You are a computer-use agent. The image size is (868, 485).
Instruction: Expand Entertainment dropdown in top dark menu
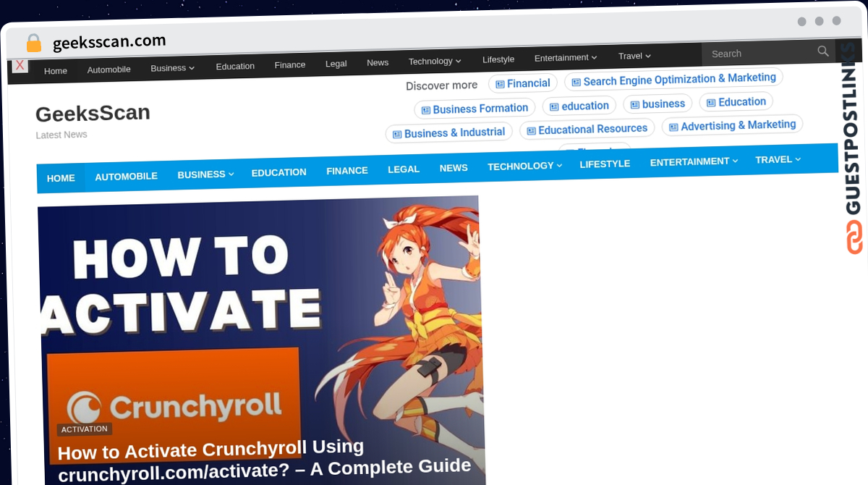coord(594,58)
